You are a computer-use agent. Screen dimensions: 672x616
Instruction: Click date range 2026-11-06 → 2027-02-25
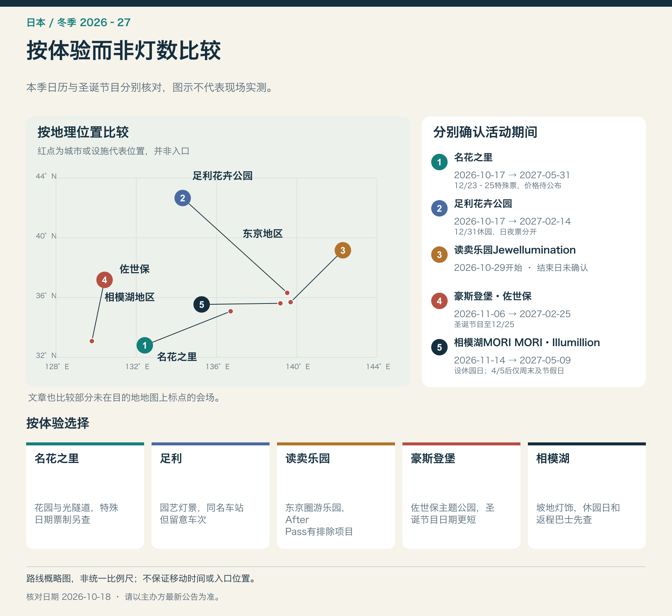[512, 314]
